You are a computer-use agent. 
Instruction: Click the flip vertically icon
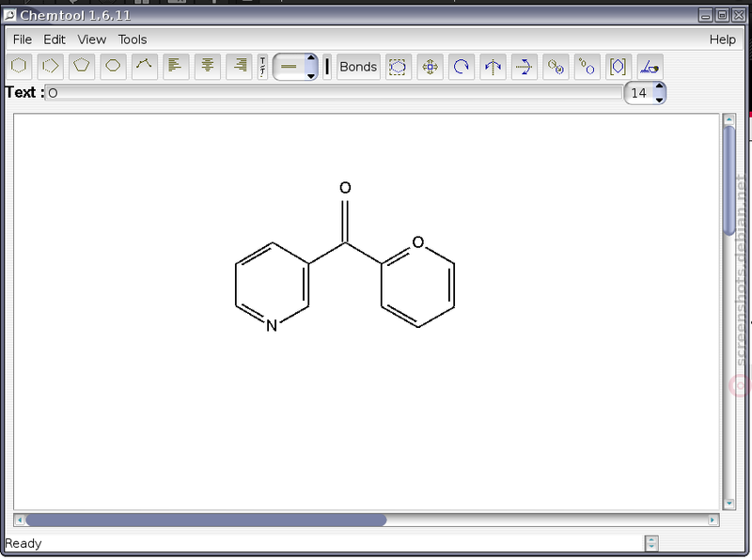pyautogui.click(x=524, y=67)
